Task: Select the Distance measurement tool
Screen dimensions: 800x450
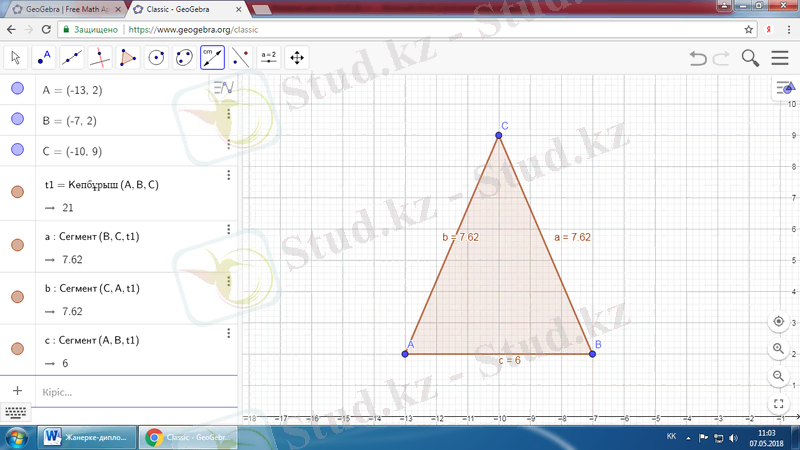Action: click(212, 58)
